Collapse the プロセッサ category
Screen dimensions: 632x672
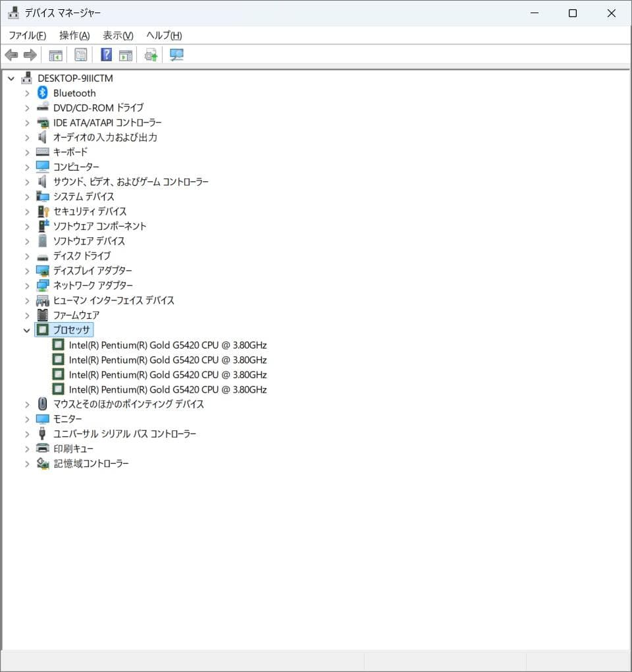[x=26, y=330]
